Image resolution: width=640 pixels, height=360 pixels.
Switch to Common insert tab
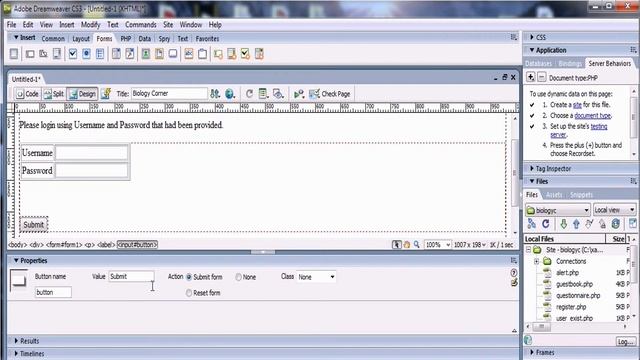[x=53, y=39]
